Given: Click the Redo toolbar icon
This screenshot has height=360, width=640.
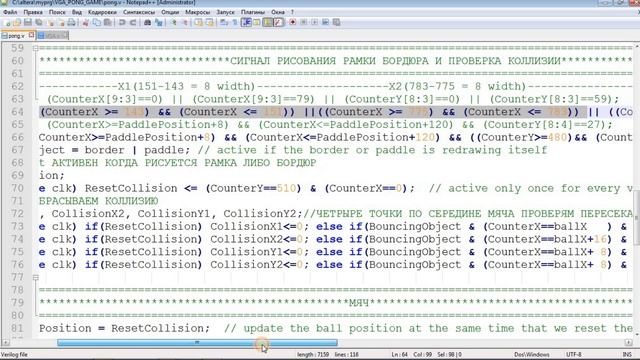Looking at the screenshot, I should pos(133,22).
